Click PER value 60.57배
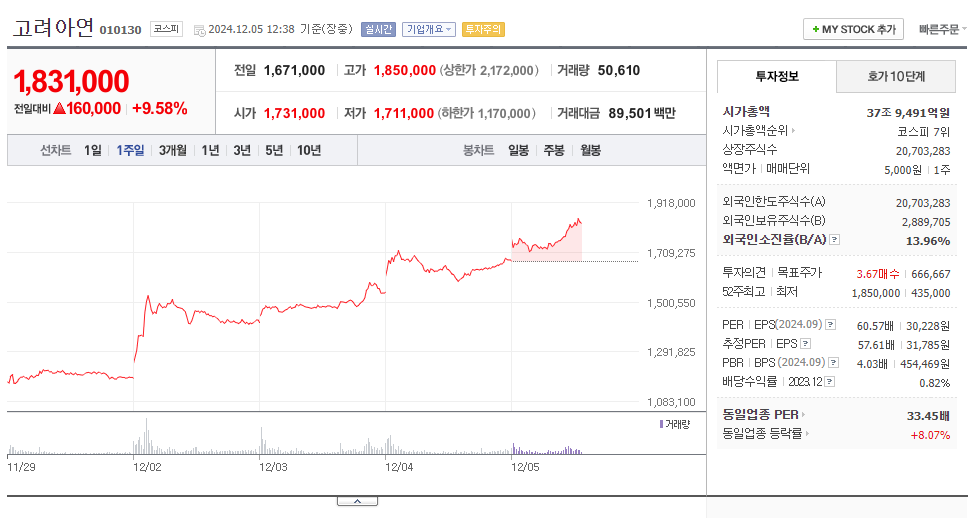The width and height of the screenshot is (976, 518). (x=875, y=326)
